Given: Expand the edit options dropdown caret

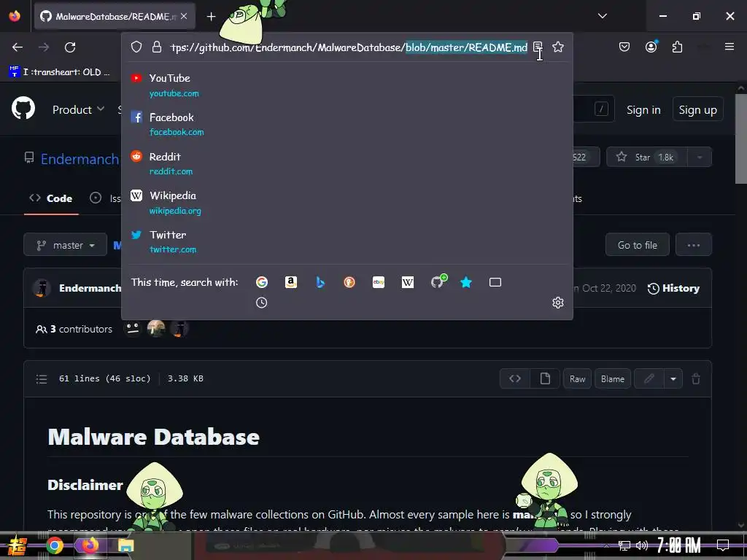Looking at the screenshot, I should click(x=673, y=378).
